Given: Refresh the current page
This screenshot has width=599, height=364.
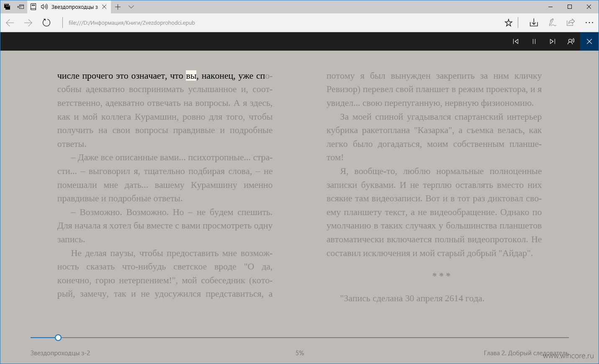Looking at the screenshot, I should [46, 23].
